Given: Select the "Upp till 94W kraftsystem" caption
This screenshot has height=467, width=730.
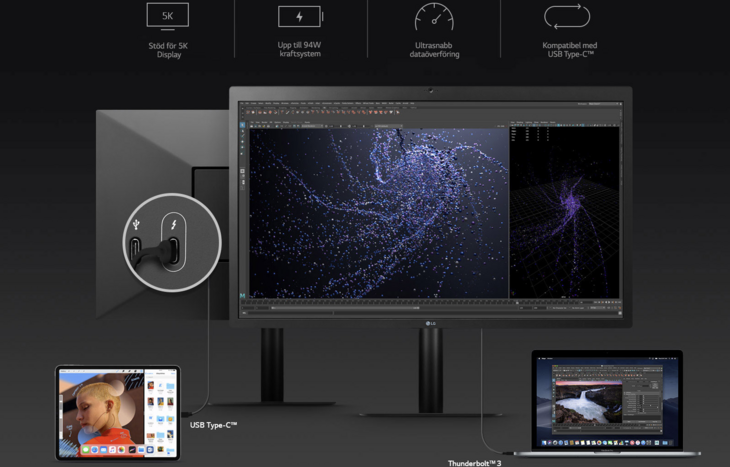Looking at the screenshot, I should tap(300, 50).
